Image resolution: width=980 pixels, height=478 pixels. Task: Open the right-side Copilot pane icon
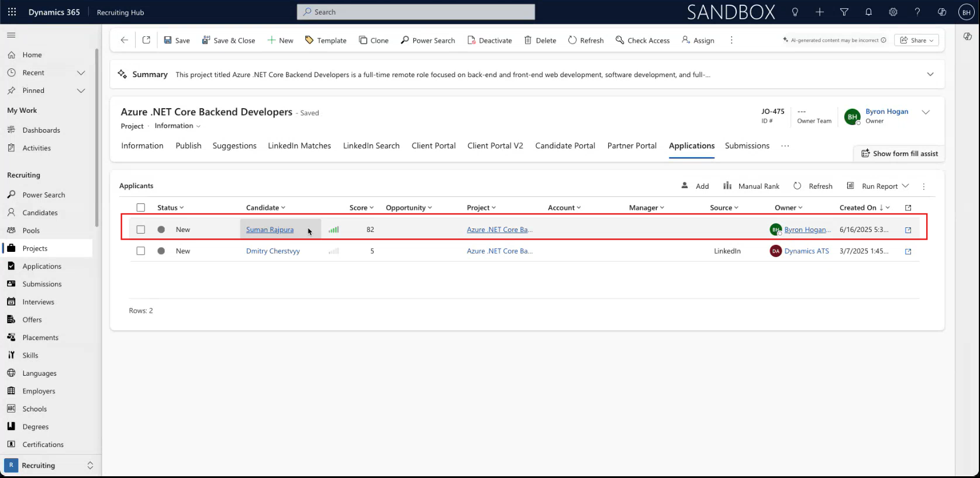tap(968, 36)
